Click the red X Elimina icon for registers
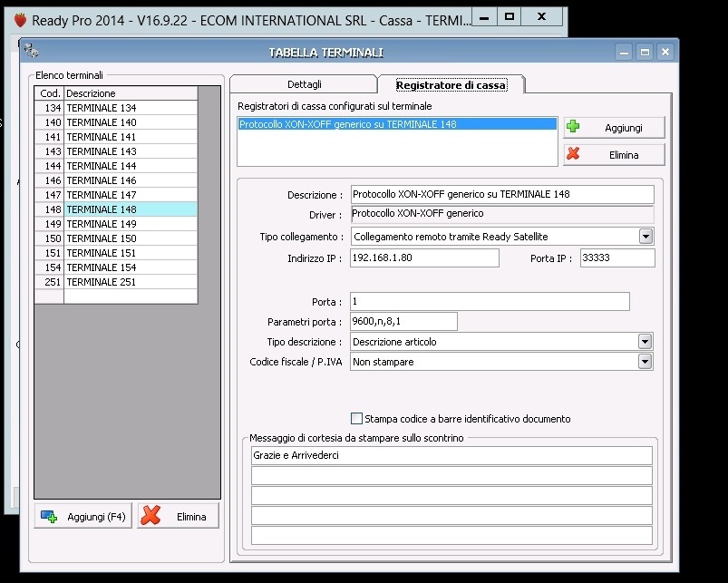Screen dimensions: 728x583 click(x=573, y=155)
